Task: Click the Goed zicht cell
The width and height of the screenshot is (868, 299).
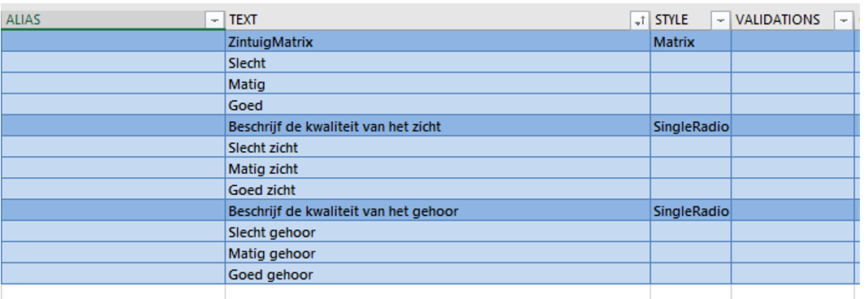Action: point(438,190)
